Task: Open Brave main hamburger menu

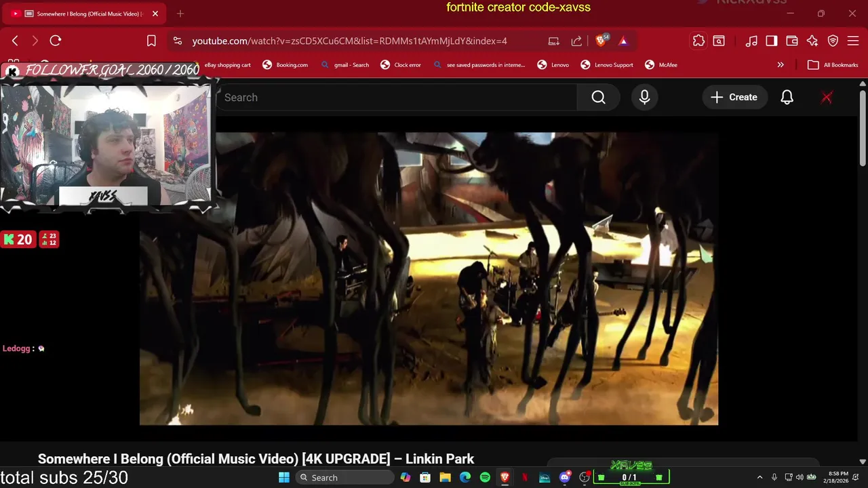Action: tap(853, 41)
